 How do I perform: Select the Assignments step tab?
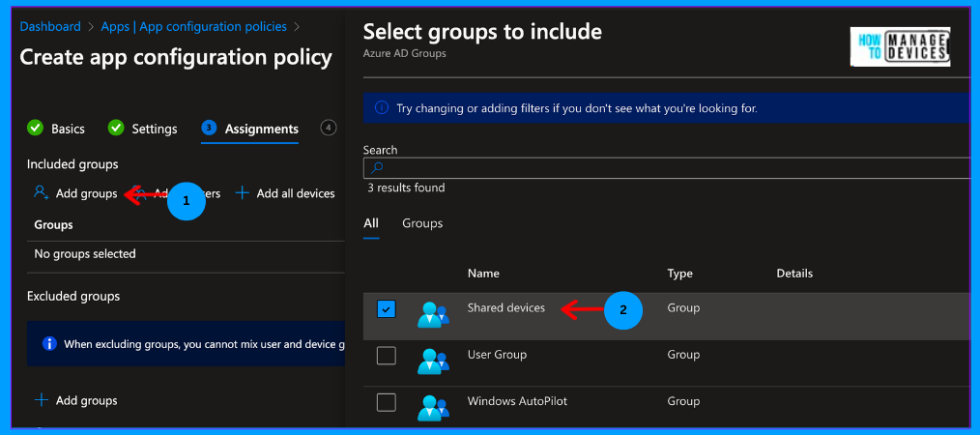click(x=261, y=130)
